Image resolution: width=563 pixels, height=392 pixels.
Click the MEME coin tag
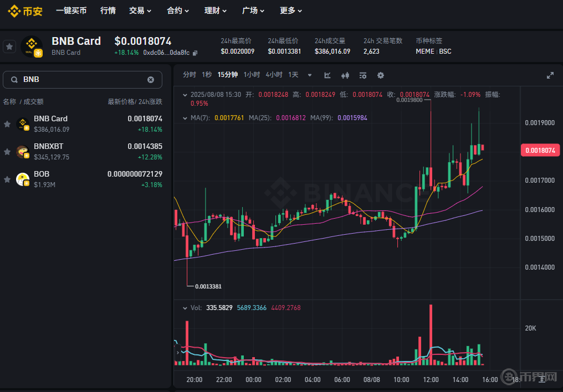pyautogui.click(x=425, y=51)
